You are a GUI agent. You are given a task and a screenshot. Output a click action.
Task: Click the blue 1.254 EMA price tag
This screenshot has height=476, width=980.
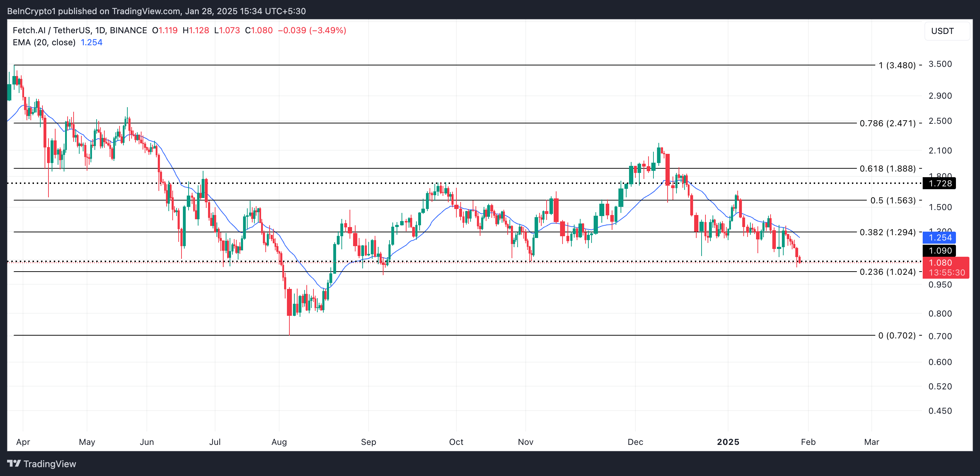940,238
